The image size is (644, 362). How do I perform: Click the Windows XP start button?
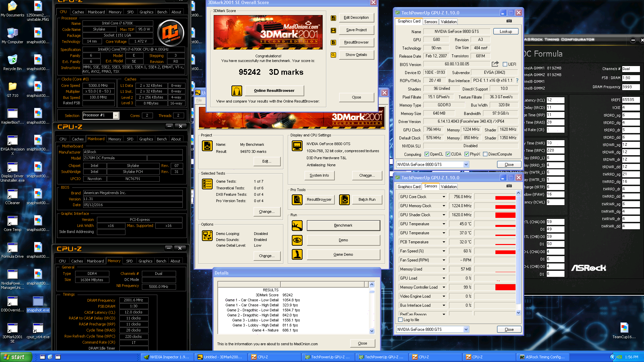point(16,357)
